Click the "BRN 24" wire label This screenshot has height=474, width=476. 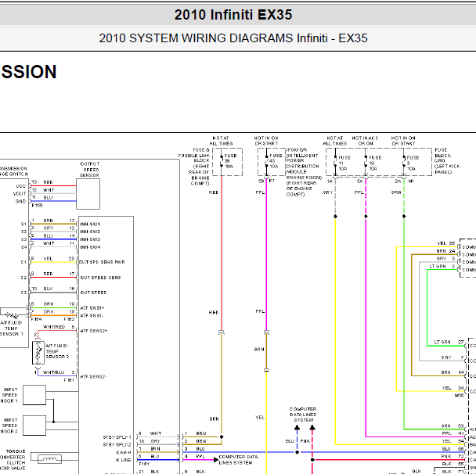click(445, 251)
